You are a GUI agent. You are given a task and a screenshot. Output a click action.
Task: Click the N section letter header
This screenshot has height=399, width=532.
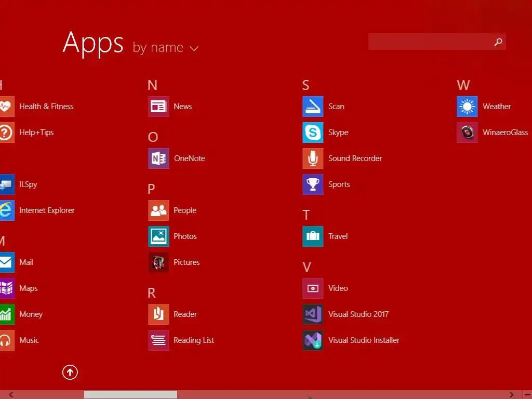(152, 85)
